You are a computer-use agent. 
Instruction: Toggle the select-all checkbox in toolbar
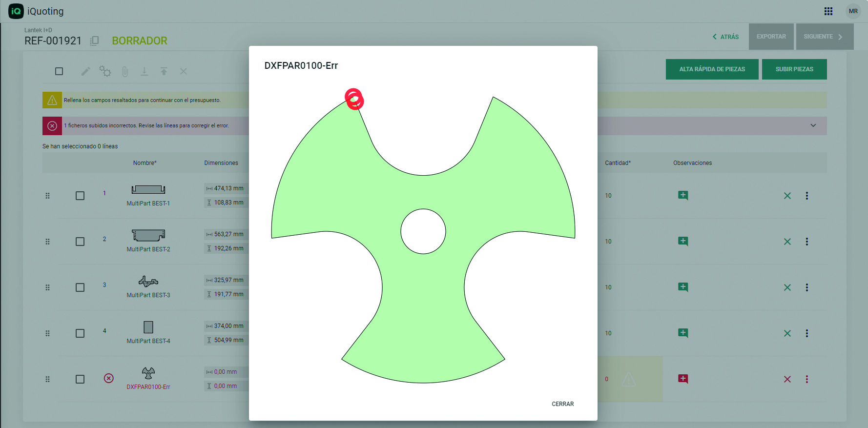(x=59, y=71)
